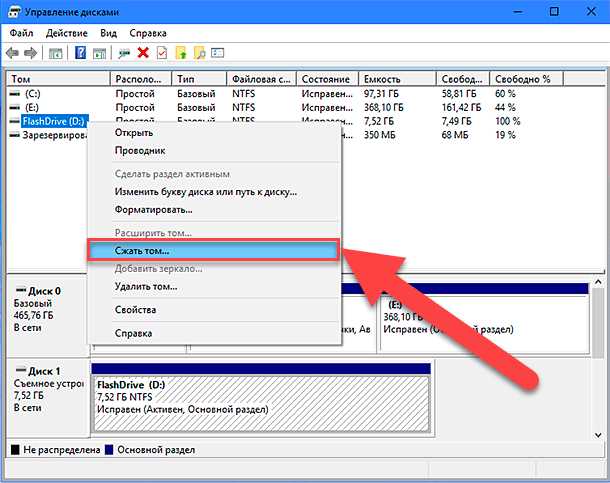610x483 pixels.
Task: Click the connect/refresh disk toolbar icon
Action: [x=124, y=53]
